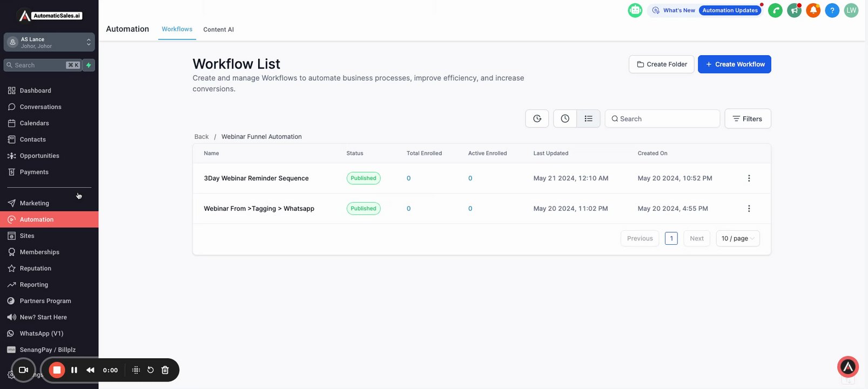Open the orange notification bell

tap(813, 10)
